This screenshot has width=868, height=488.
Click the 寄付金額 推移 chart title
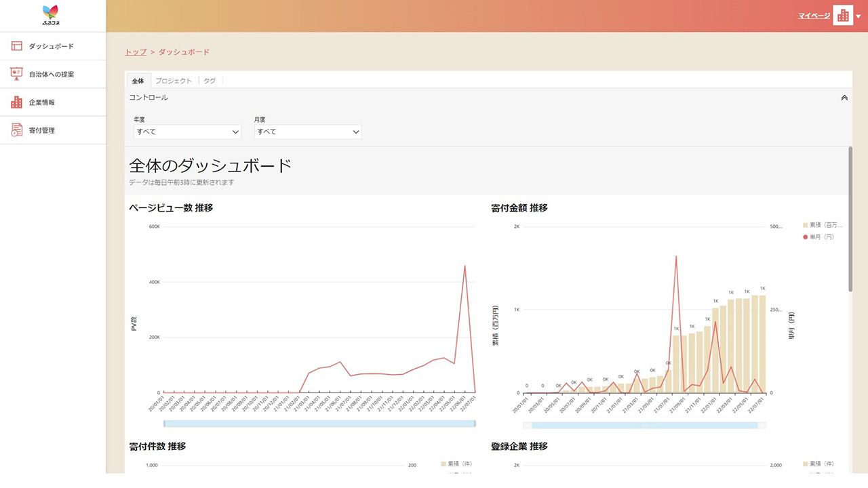(x=519, y=208)
